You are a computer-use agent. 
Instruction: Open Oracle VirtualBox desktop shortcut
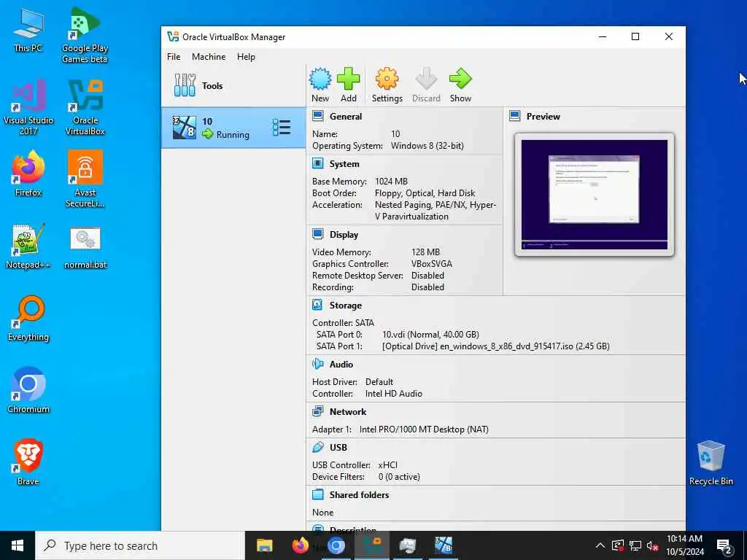[x=85, y=108]
